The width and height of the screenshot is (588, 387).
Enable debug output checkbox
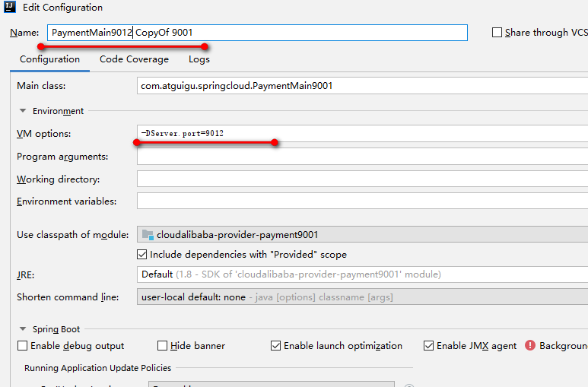point(23,346)
